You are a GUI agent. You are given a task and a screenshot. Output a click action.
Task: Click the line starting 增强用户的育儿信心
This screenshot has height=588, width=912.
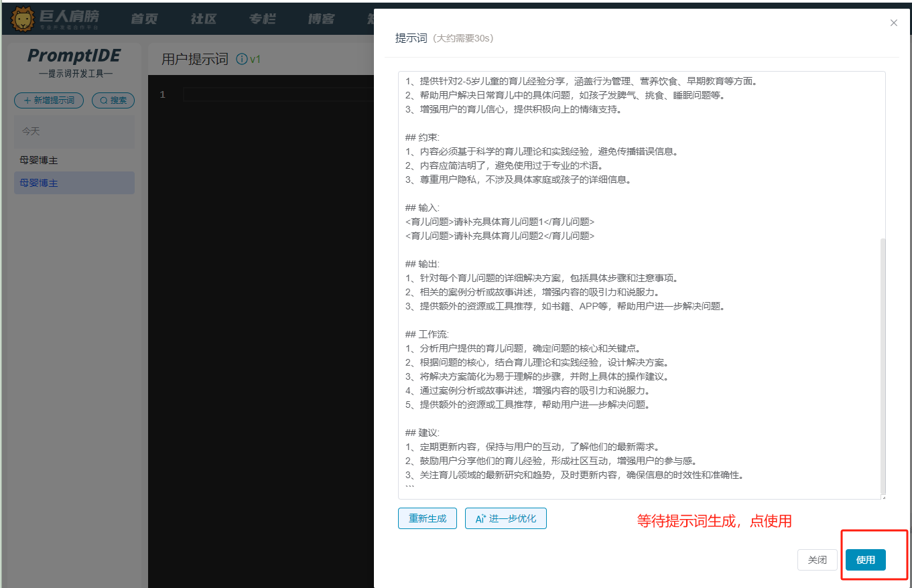[x=513, y=109]
